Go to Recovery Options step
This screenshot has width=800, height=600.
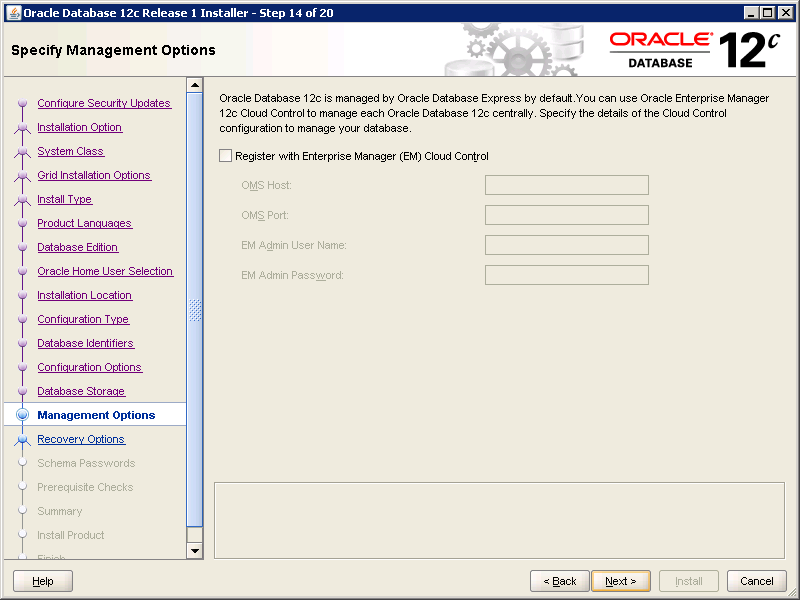[x=81, y=439]
